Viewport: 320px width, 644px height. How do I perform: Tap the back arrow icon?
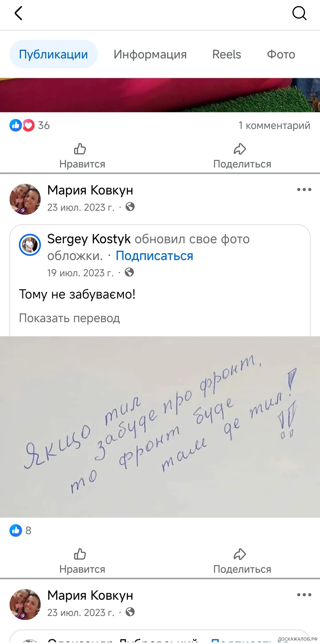[x=18, y=13]
